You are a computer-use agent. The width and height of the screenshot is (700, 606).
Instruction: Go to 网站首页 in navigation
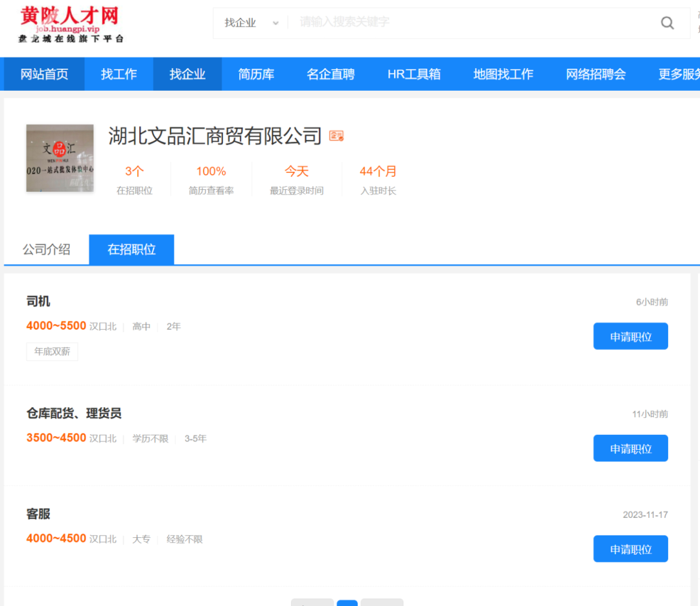(x=44, y=74)
